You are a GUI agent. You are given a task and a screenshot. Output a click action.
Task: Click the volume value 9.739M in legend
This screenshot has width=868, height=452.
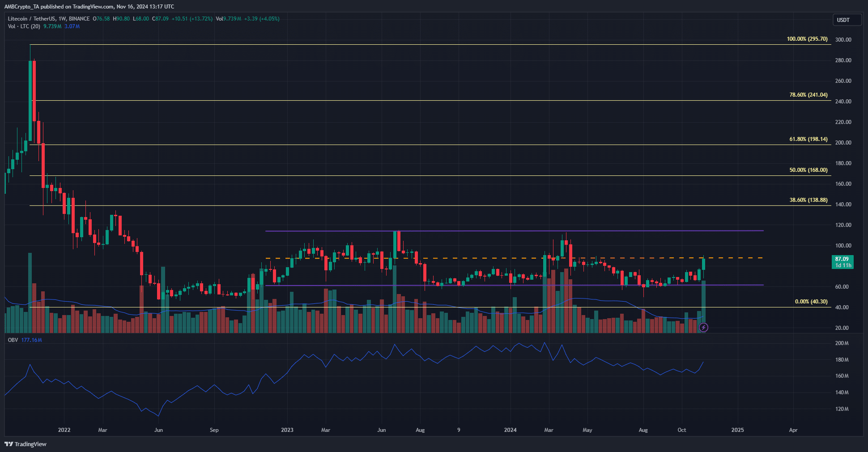point(52,26)
